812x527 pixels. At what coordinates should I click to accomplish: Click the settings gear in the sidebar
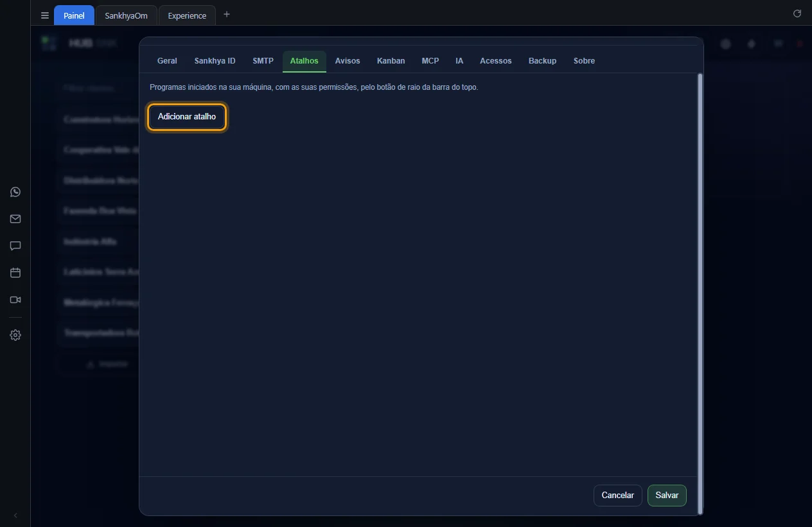coord(15,335)
